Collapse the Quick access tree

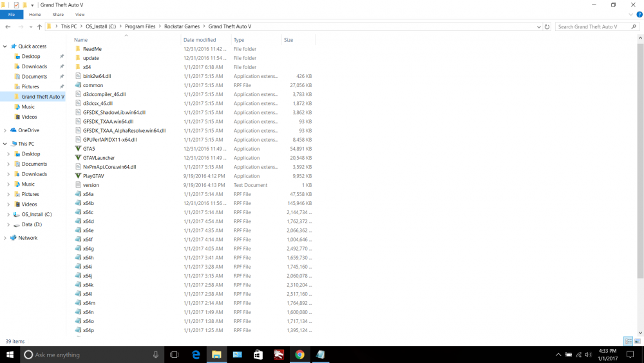(5, 46)
